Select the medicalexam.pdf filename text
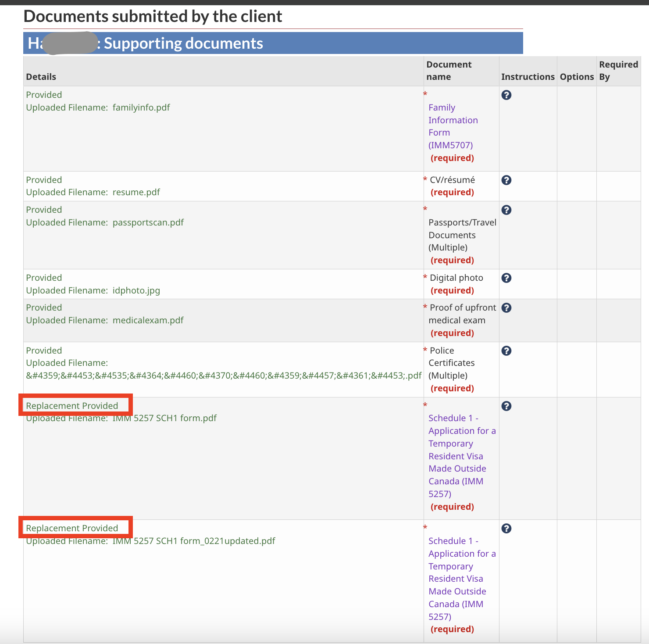 click(148, 320)
